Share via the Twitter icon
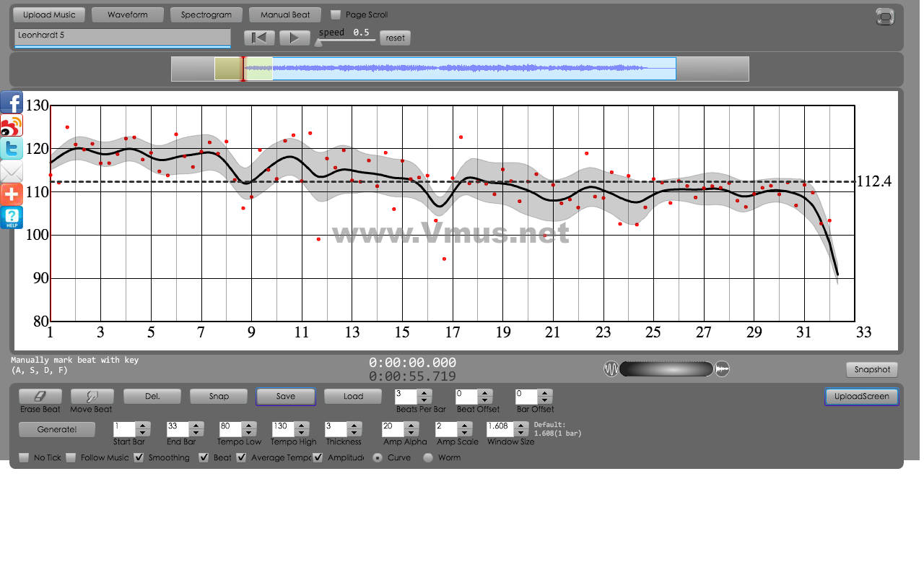Image resolution: width=924 pixels, height=578 pixels. [x=12, y=149]
